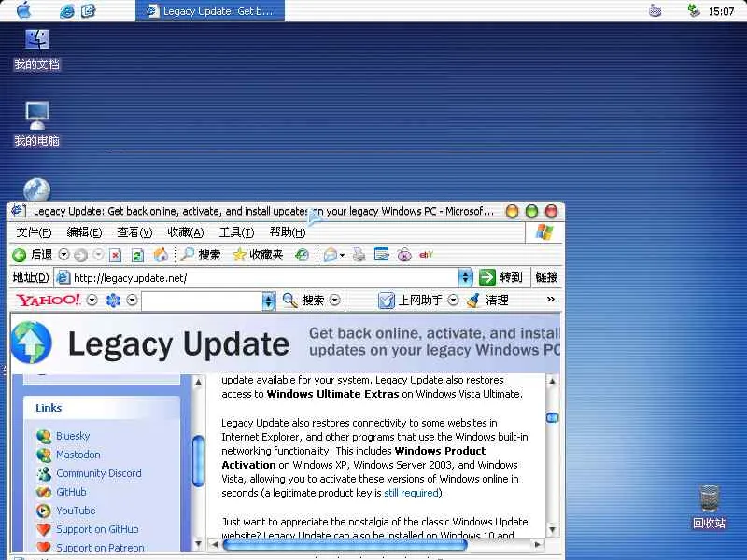Open the YouTube link

pyautogui.click(x=76, y=511)
